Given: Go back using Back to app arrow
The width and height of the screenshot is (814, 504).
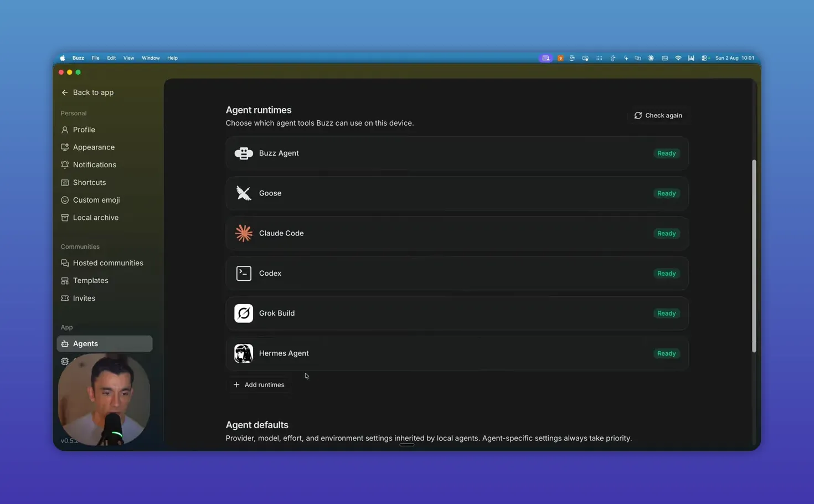Looking at the screenshot, I should pyautogui.click(x=65, y=92).
